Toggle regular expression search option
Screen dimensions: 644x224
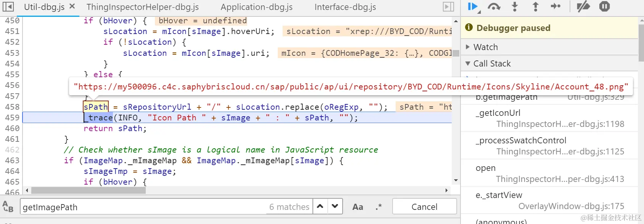pyautogui.click(x=378, y=207)
